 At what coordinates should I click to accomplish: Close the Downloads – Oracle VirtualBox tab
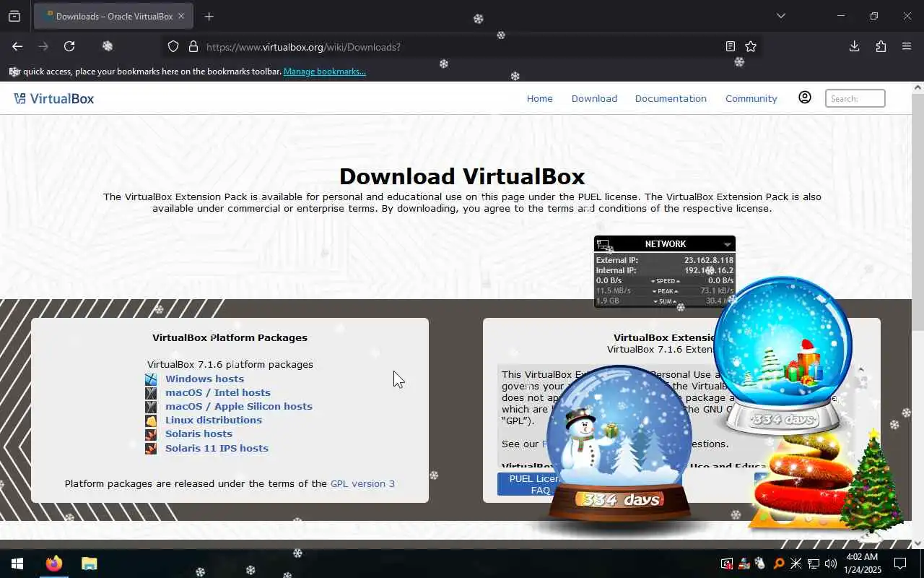(x=181, y=16)
